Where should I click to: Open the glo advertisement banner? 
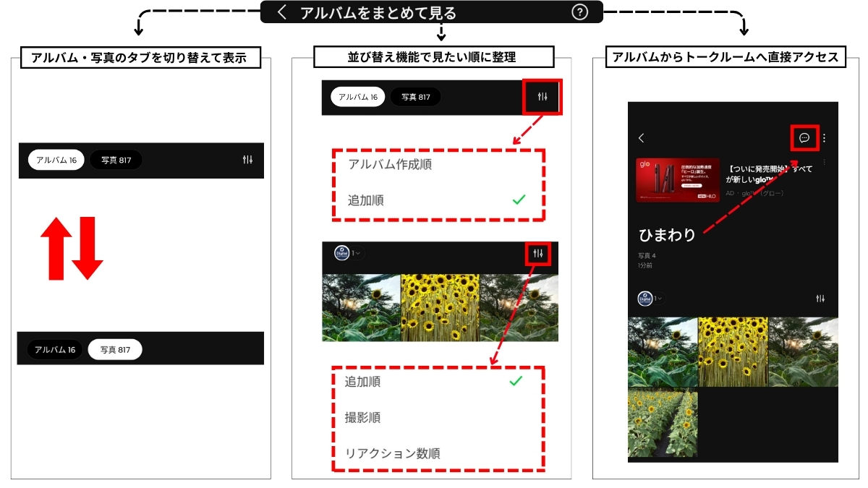pyautogui.click(x=677, y=179)
